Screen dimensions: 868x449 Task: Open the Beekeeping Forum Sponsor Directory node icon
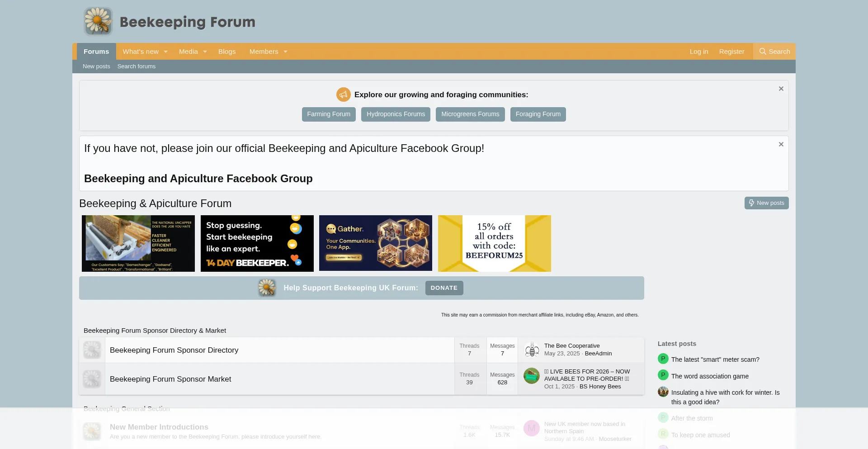[92, 350]
